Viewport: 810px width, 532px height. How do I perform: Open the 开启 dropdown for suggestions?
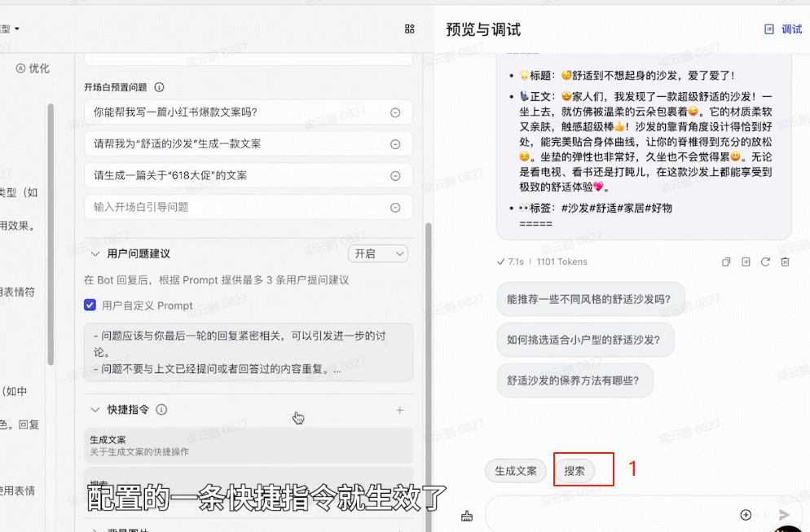tap(377, 253)
